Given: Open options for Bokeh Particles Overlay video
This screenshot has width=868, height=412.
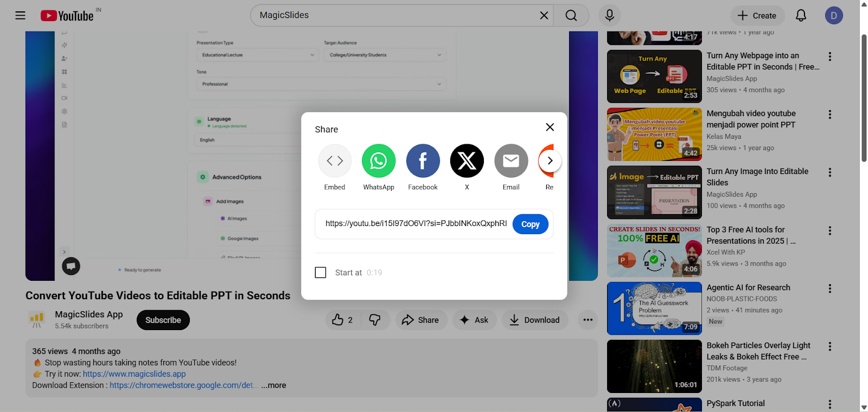Looking at the screenshot, I should 830,346.
